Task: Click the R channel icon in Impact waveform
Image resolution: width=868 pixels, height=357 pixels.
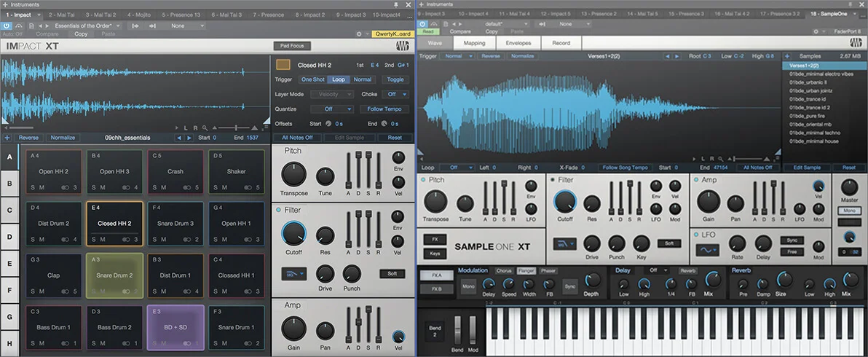Action: pyautogui.click(x=195, y=127)
